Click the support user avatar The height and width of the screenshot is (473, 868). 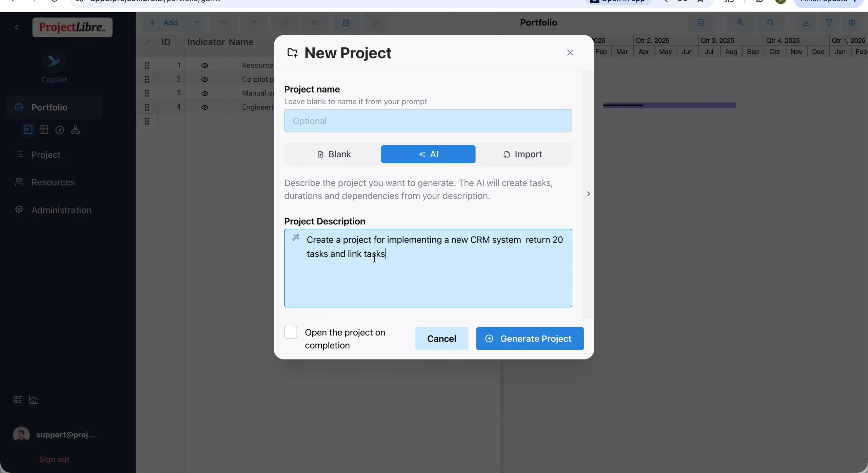click(x=21, y=435)
